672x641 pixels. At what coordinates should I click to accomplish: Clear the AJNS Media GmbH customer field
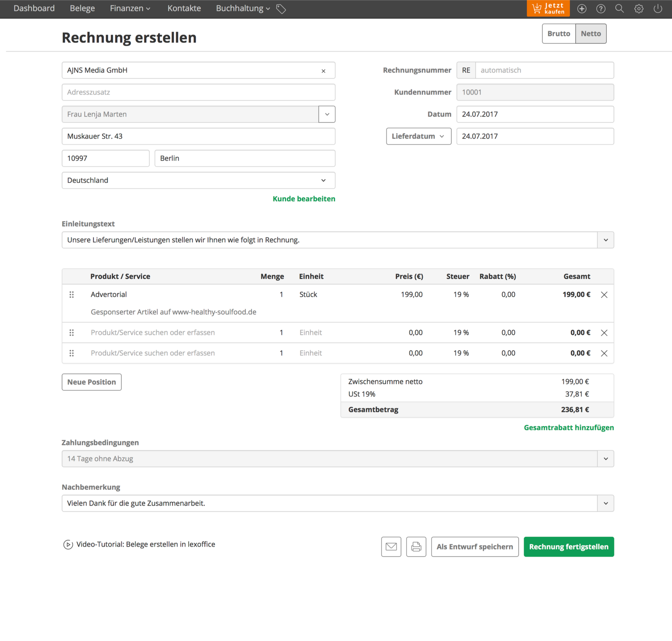pos(323,71)
